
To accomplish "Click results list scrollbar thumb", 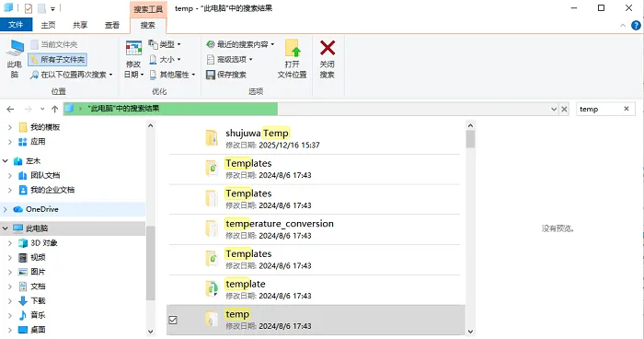I will coord(470,139).
